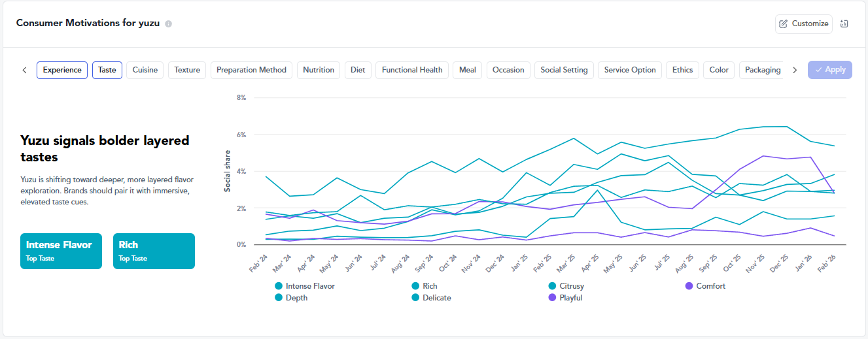Select the Packaging category chip
868x339 pixels.
(762, 70)
